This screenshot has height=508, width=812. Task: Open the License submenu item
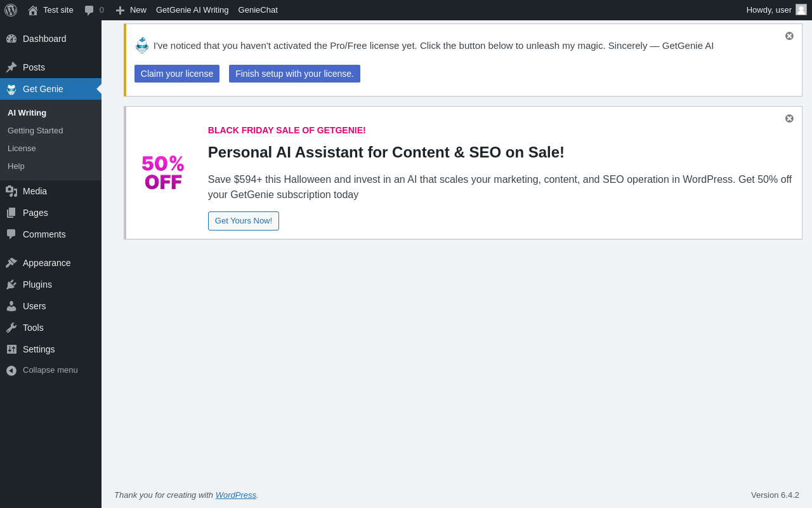[22, 149]
